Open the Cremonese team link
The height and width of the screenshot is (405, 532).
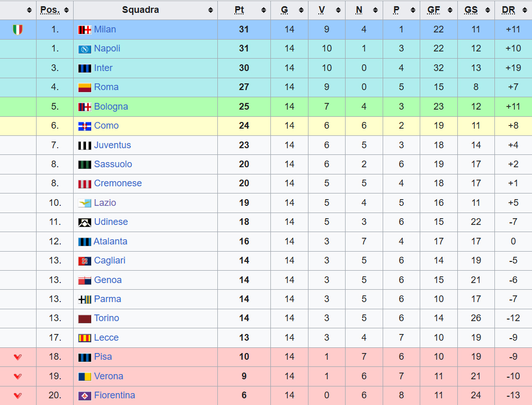pyautogui.click(x=117, y=183)
